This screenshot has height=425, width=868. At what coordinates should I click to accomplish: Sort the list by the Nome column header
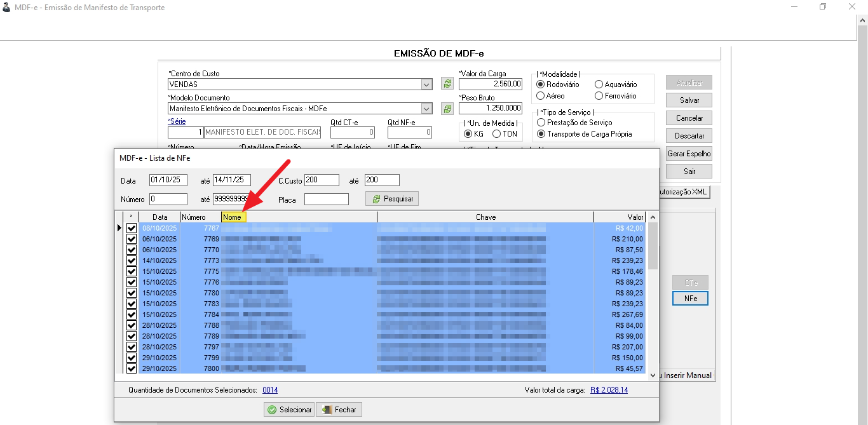[299, 217]
